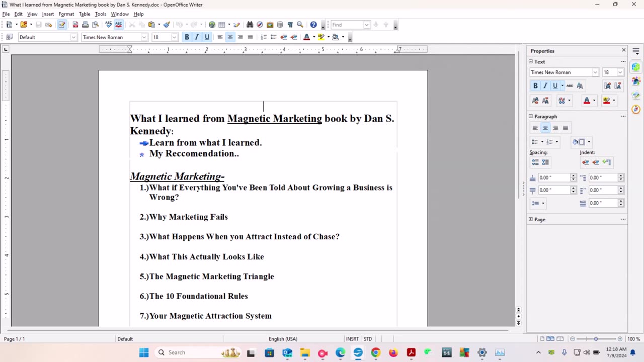Screen dimensions: 644x362
Task: Open the Styles and Formatting toolbar icon
Action: coord(9,37)
